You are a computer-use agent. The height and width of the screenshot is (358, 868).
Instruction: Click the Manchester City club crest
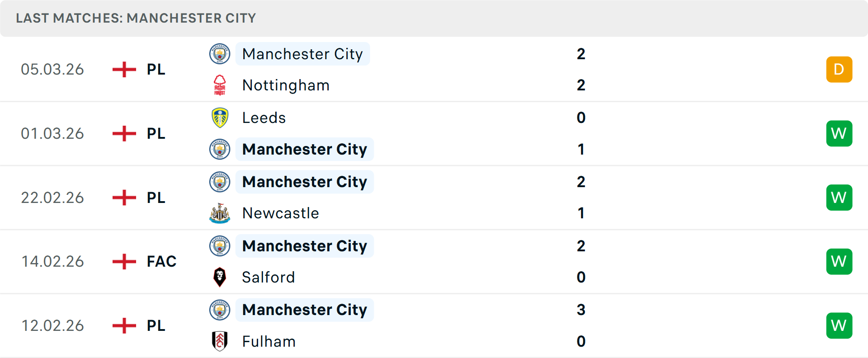[x=220, y=54]
